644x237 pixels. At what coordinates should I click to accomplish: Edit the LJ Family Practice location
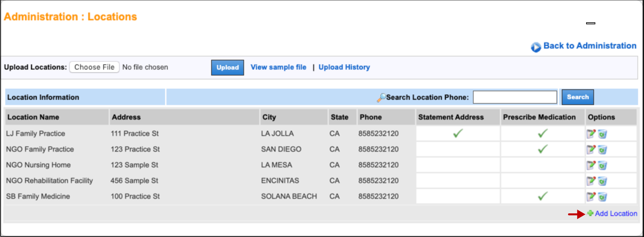tap(591, 134)
